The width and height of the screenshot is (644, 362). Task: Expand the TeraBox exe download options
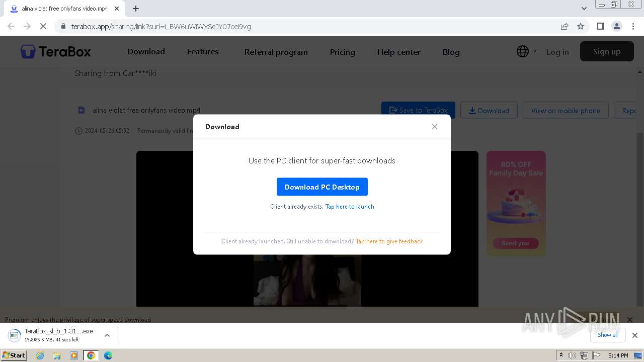[x=107, y=335]
